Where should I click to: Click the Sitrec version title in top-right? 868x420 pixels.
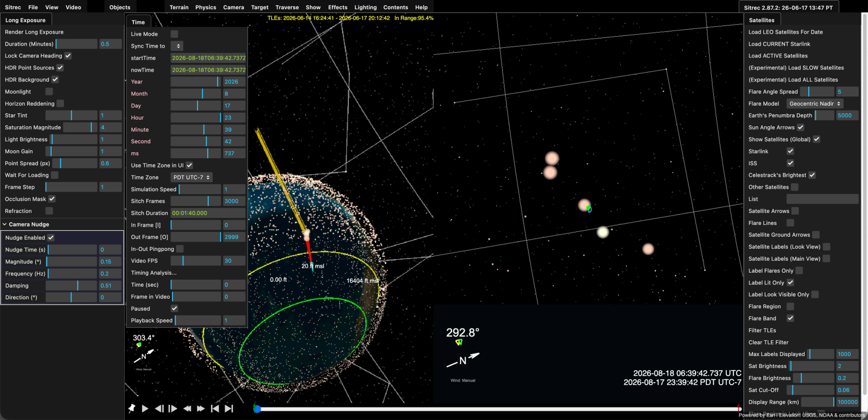point(788,8)
